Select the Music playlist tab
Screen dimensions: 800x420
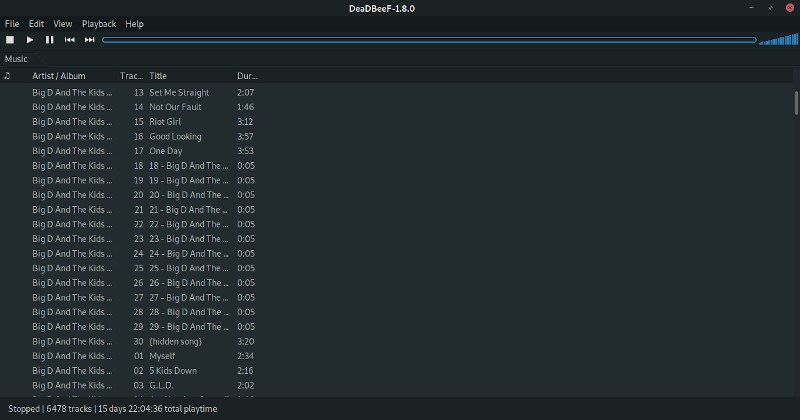point(16,59)
